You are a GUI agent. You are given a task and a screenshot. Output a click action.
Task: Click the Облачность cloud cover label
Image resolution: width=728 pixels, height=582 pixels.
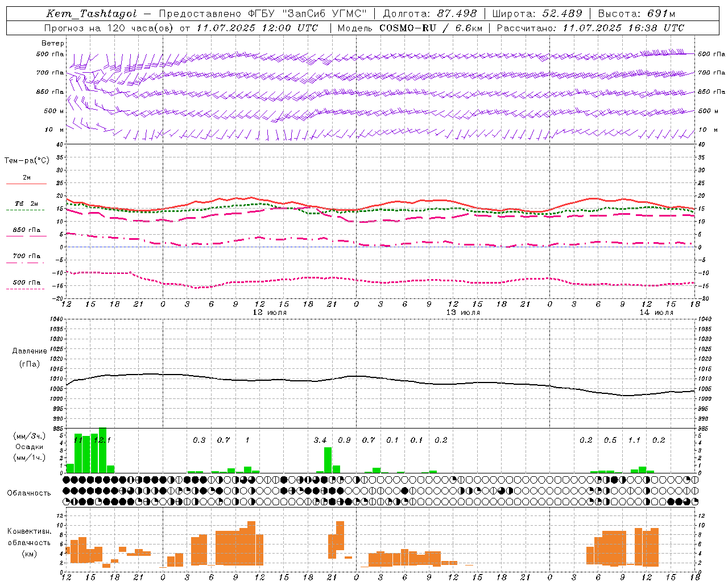click(x=29, y=493)
